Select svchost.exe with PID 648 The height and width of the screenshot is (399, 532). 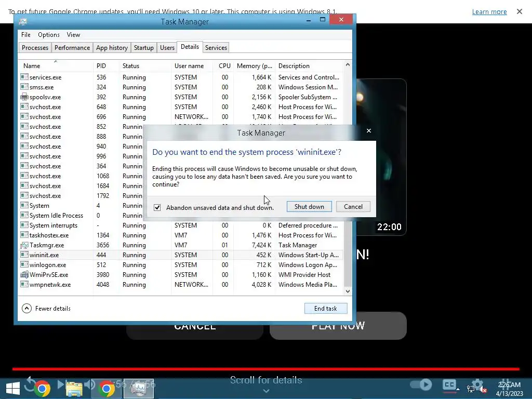[x=181, y=107]
